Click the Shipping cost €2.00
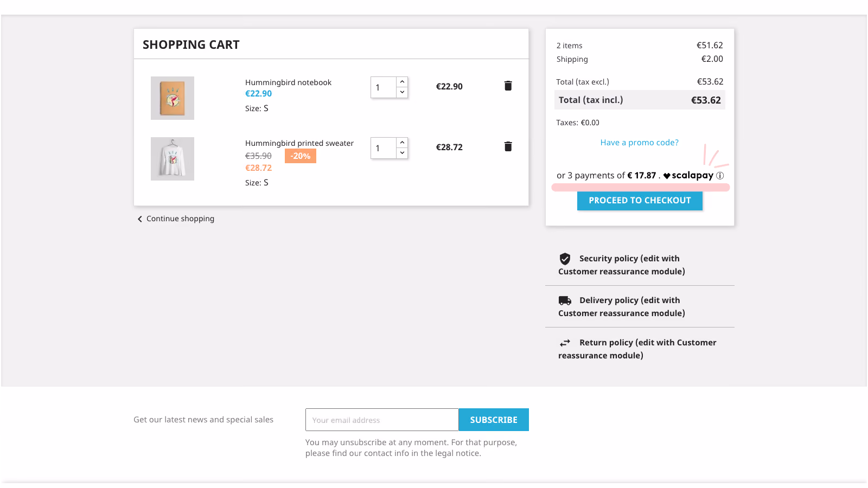Image resolution: width=868 pixels, height=488 pixels. [x=712, y=59]
